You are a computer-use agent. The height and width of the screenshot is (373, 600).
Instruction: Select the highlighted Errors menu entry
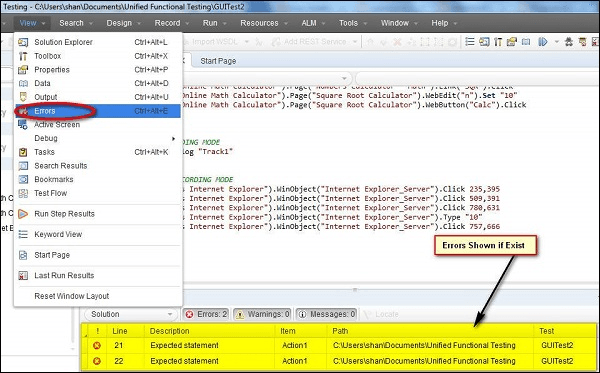click(98, 111)
